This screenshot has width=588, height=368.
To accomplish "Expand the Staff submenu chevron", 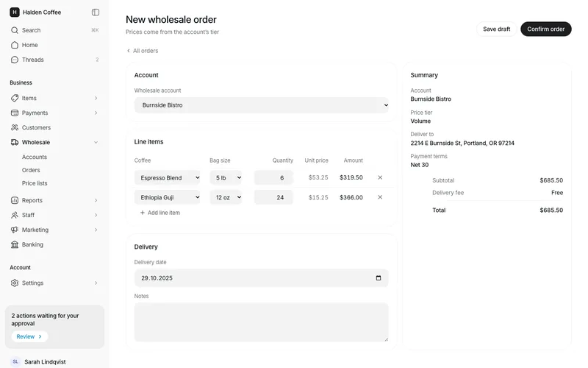I will (96, 215).
